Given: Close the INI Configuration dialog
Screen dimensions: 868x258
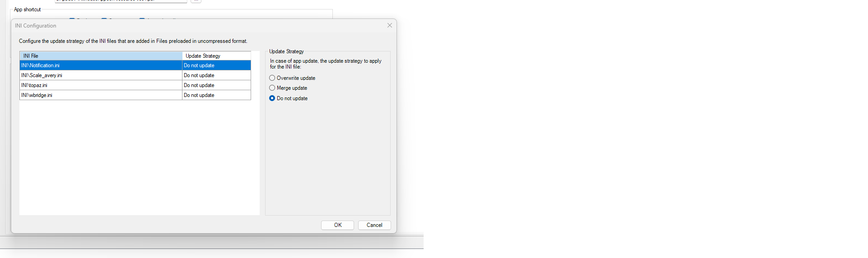Looking at the screenshot, I should [x=389, y=26].
